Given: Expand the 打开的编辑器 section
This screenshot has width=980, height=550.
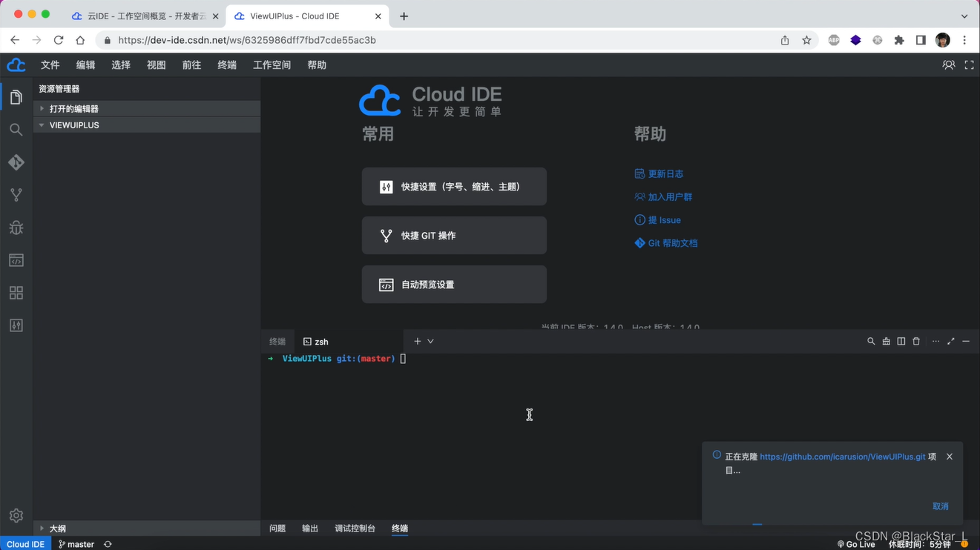Looking at the screenshot, I should (x=147, y=109).
